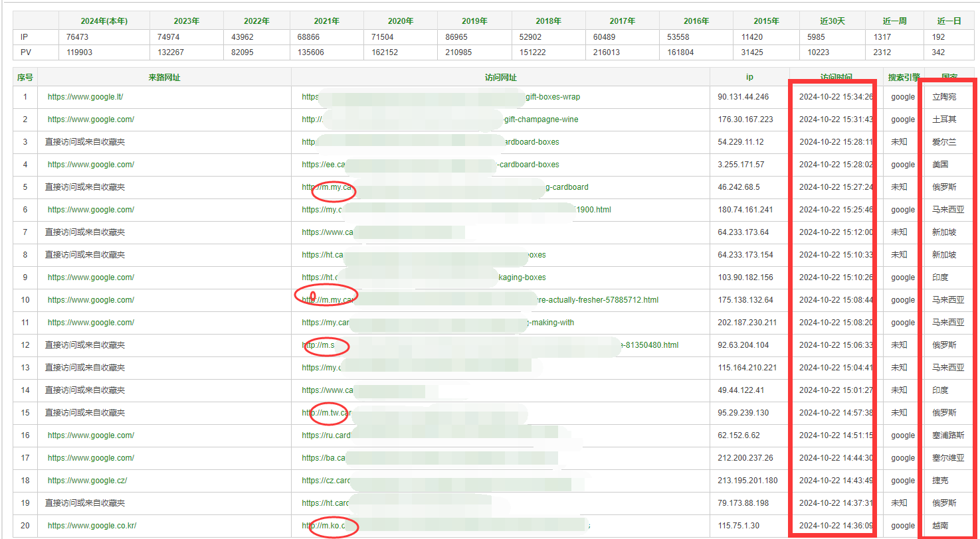This screenshot has height=539, width=980.
Task: Select the IP address 62.152.6.62
Action: (739, 435)
